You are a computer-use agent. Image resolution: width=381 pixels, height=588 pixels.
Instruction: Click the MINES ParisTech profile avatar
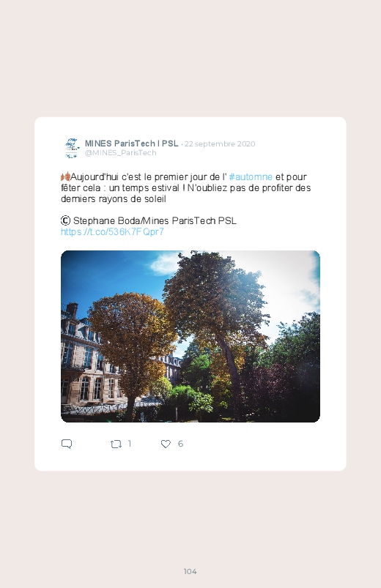click(71, 148)
